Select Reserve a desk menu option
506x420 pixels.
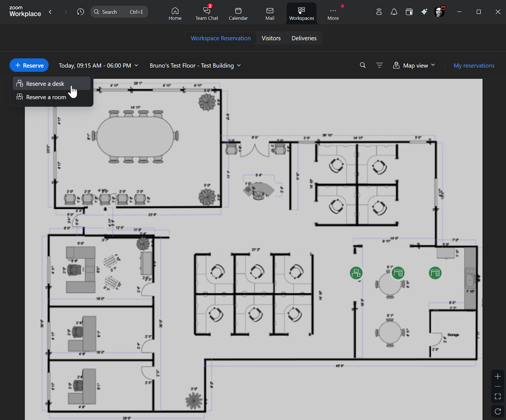tap(45, 84)
